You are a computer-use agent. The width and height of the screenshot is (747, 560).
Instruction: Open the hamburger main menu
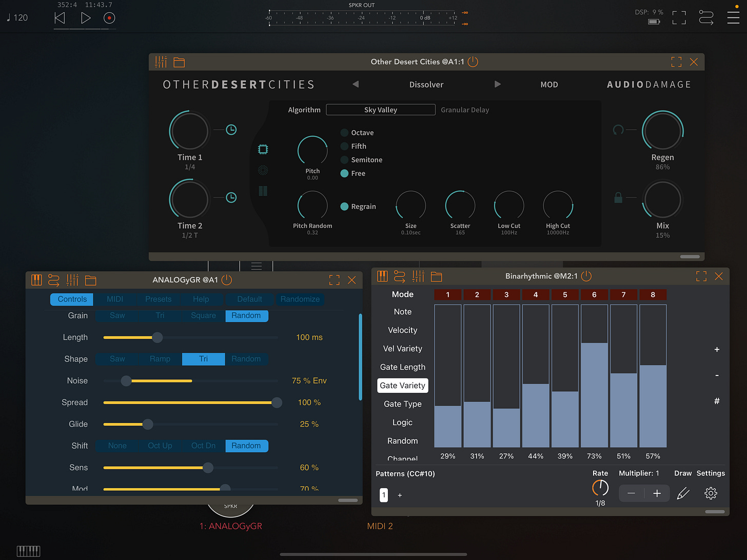pos(733,17)
